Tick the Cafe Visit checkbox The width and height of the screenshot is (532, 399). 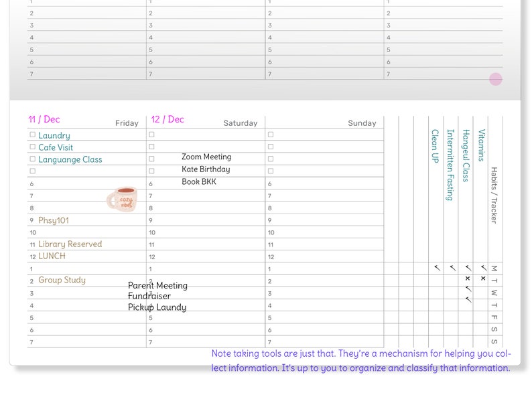coord(33,147)
